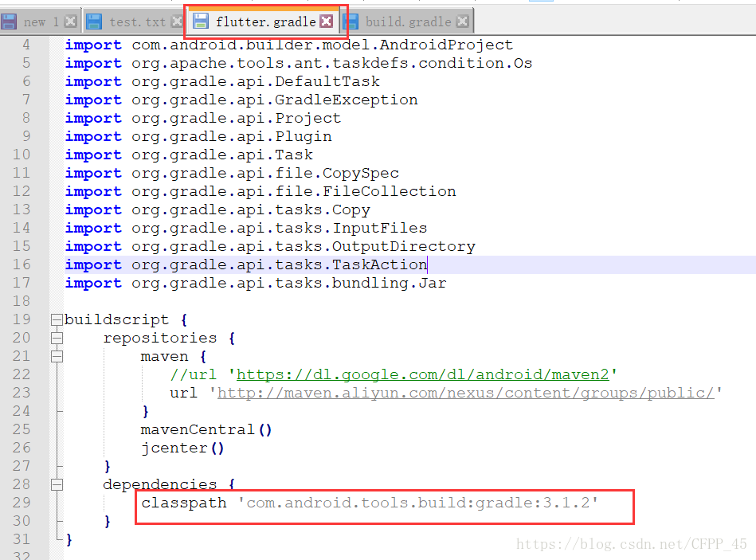Image resolution: width=756 pixels, height=560 pixels.
Task: Click the floppy disk icon on test.txt tab
Action: point(96,22)
